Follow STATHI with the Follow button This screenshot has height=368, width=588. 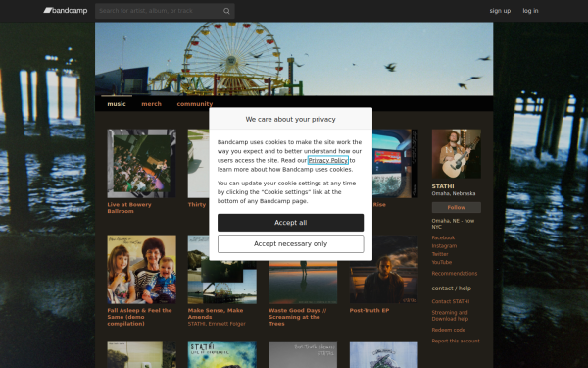[457, 207]
